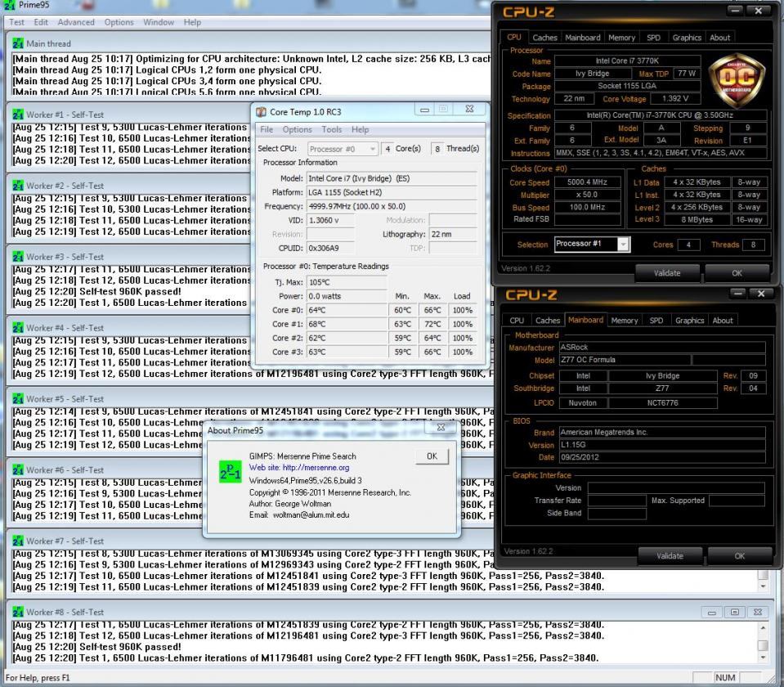Select Memory tab in lower CPU-Z window
784x687 pixels.
coord(624,321)
